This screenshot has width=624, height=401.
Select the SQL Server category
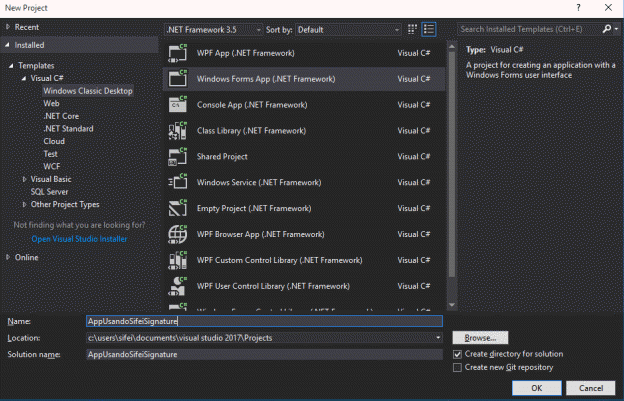(x=49, y=192)
